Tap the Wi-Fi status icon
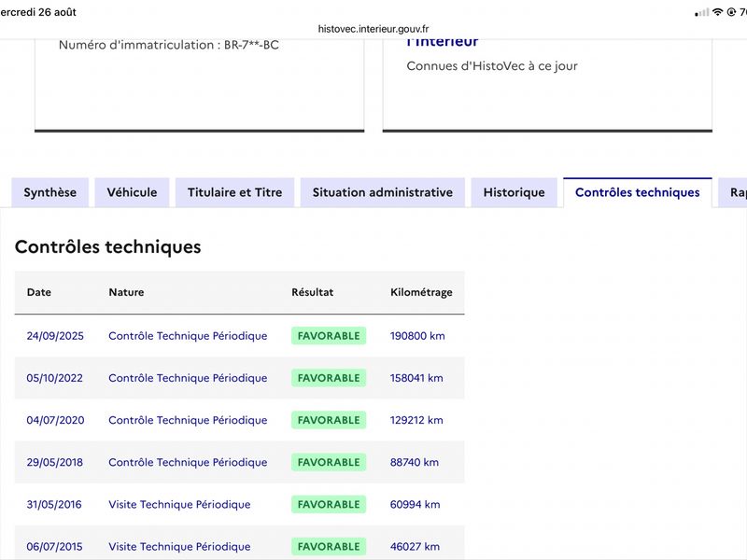Image resolution: width=747 pixels, height=560 pixels. (x=717, y=12)
